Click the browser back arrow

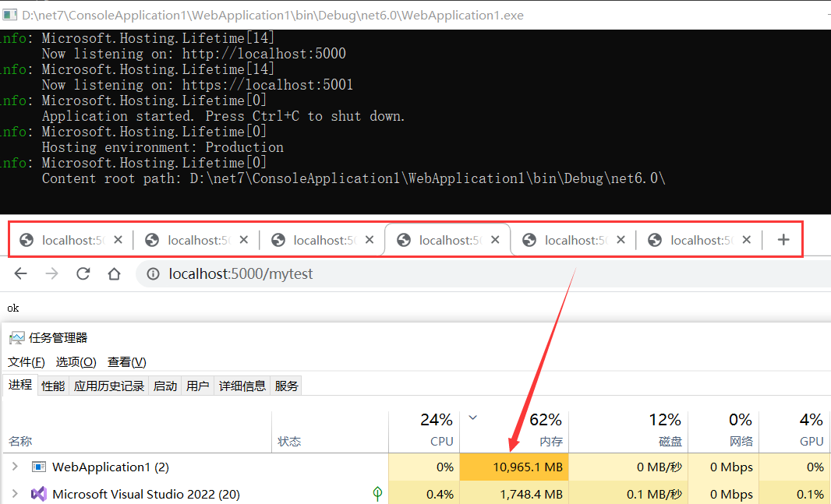pos(21,273)
